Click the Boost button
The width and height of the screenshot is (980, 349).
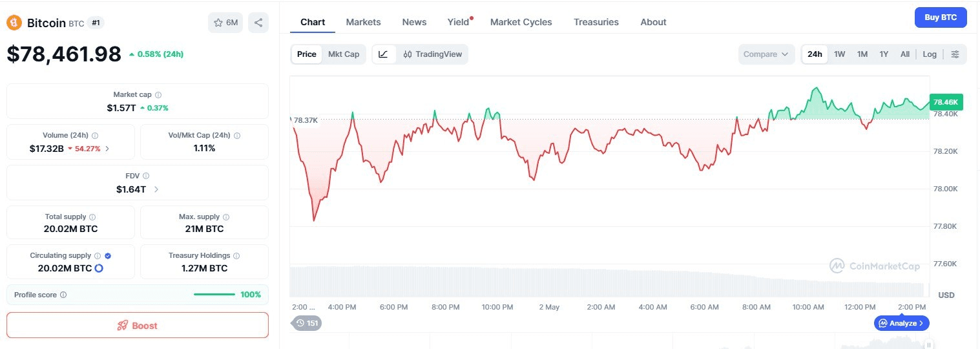(x=138, y=325)
